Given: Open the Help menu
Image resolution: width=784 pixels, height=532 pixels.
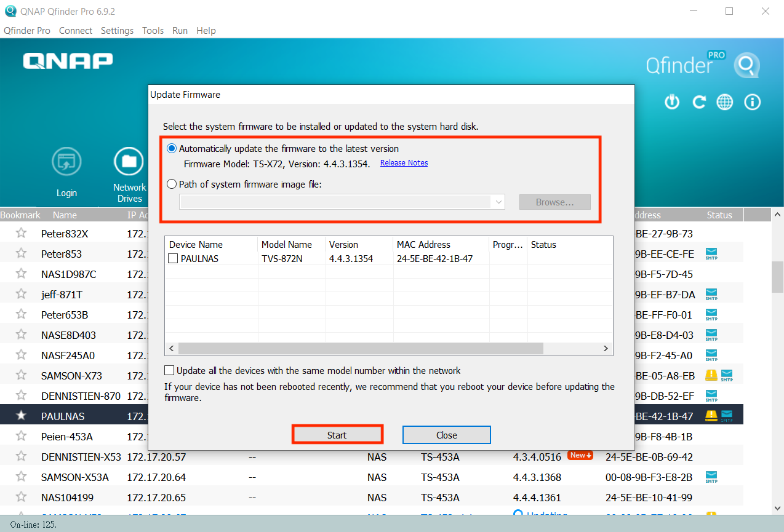Looking at the screenshot, I should (x=206, y=30).
